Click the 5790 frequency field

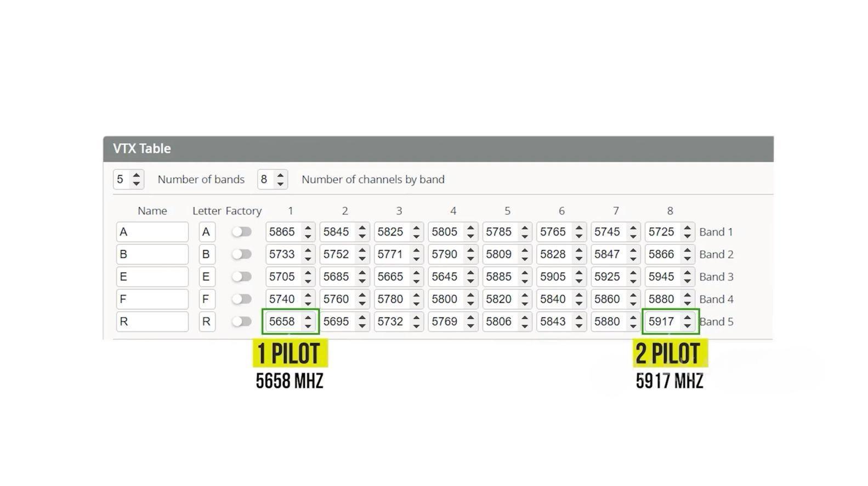point(445,254)
